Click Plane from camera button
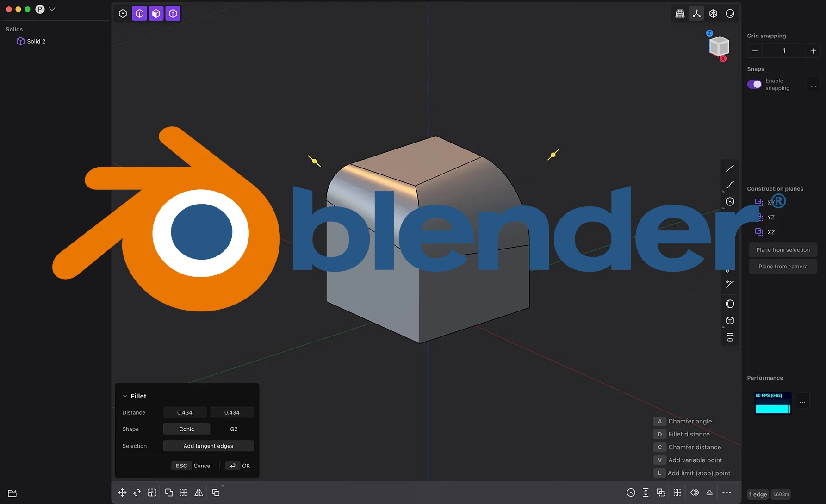The height and width of the screenshot is (504, 826). click(783, 267)
